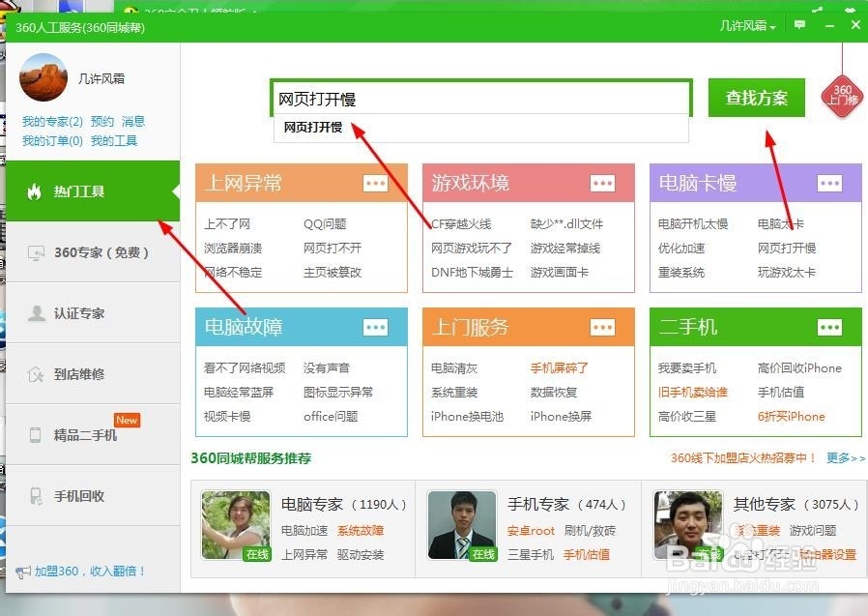The height and width of the screenshot is (616, 868).
Task: Select 电脑经常蓝屏 under 电脑故障
Action: 239,393
